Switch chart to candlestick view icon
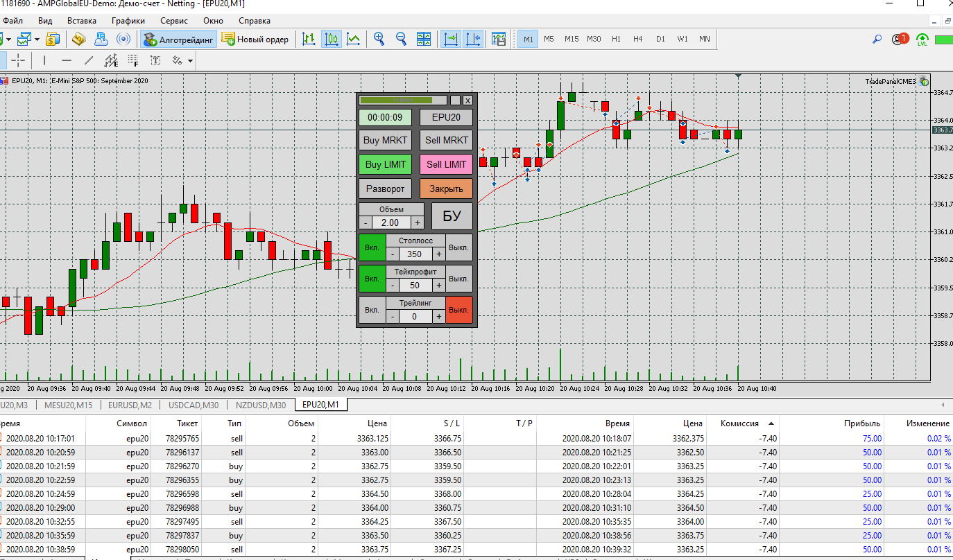This screenshot has width=953, height=560. pyautogui.click(x=332, y=40)
